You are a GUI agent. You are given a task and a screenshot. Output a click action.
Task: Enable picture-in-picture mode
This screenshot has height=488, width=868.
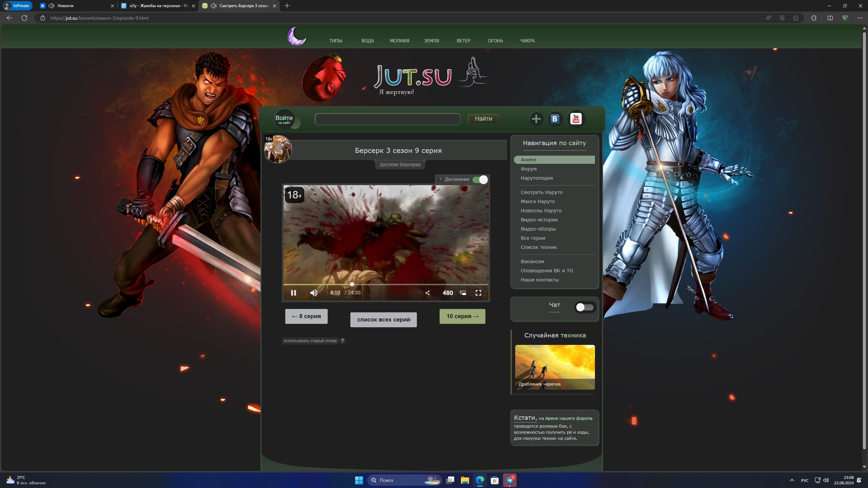[463, 293]
